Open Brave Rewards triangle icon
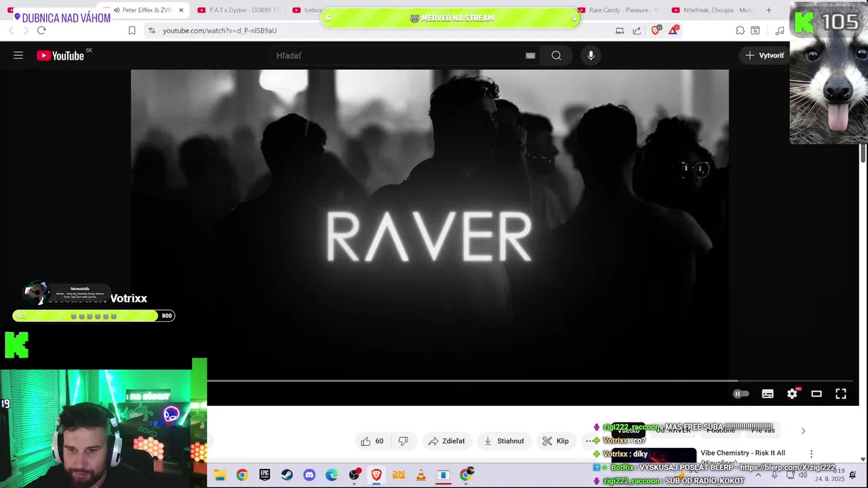 click(x=673, y=30)
